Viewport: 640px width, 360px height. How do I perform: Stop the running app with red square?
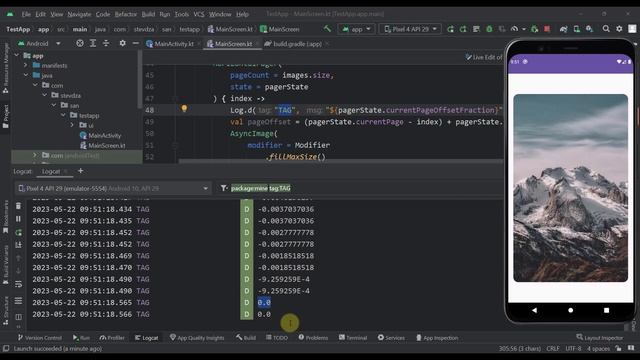click(x=547, y=29)
